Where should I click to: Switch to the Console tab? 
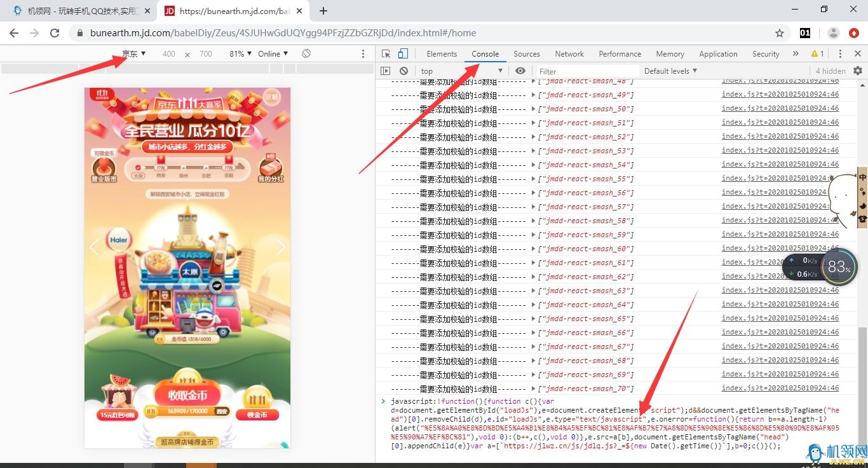485,54
